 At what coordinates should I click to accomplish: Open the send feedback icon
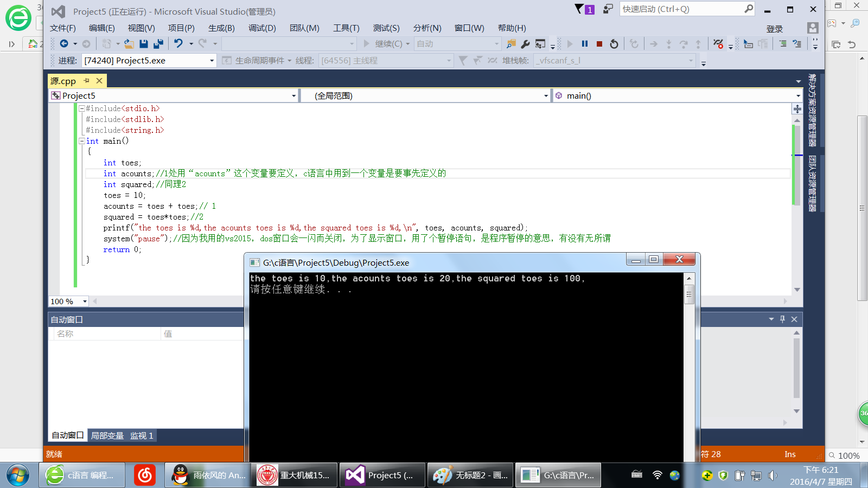point(608,9)
